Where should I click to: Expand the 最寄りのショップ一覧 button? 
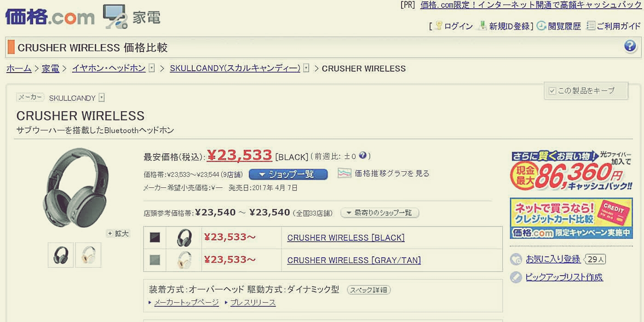click(379, 213)
